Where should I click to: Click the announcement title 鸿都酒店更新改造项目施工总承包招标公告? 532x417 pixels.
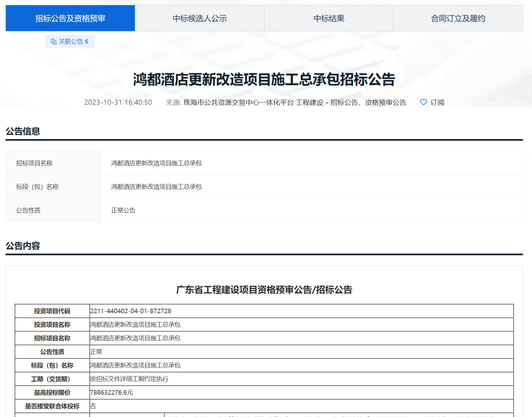[x=266, y=76]
